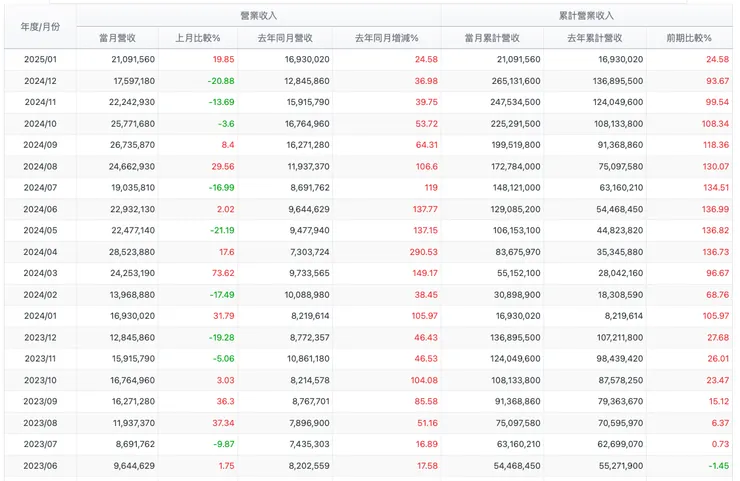Click the -20.88 month-over-month percentage
740x481 pixels.
[221, 81]
